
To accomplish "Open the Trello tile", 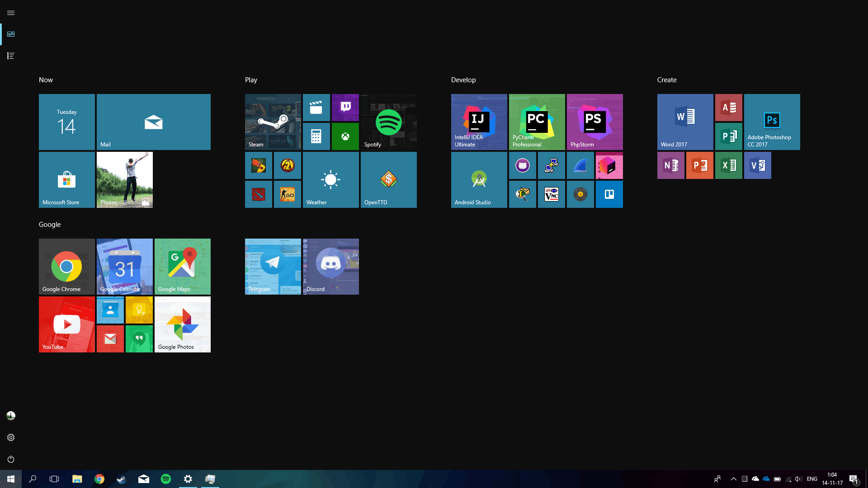I will click(609, 194).
